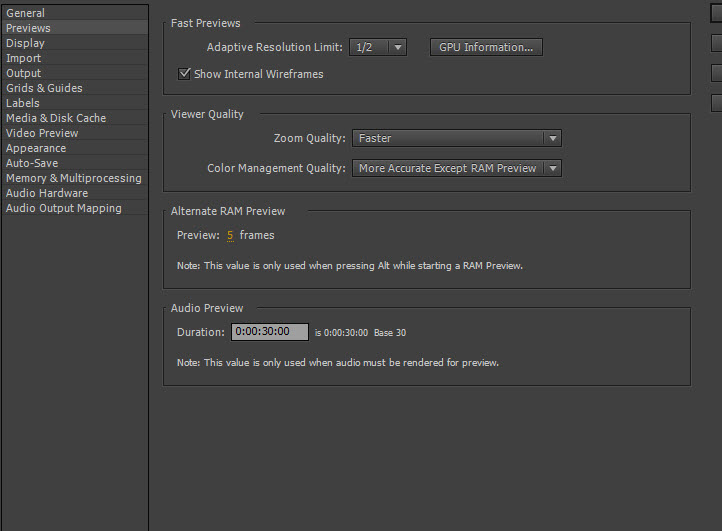Select the General preferences category
This screenshot has height=531, width=722.
pos(26,13)
